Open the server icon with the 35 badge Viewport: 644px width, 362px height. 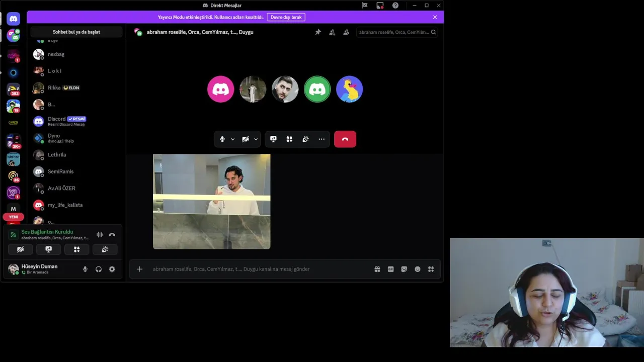click(14, 176)
